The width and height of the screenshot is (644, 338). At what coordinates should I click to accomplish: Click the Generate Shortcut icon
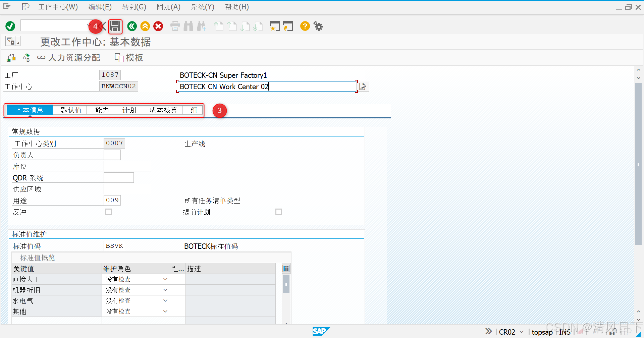click(288, 26)
